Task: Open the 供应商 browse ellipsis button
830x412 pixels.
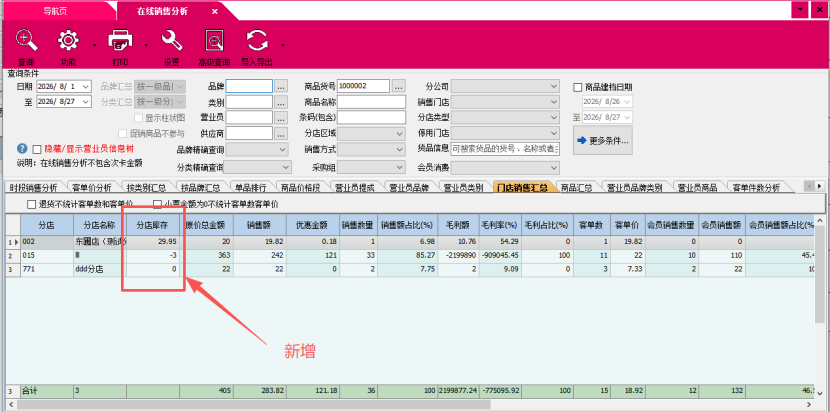Action: tap(281, 133)
